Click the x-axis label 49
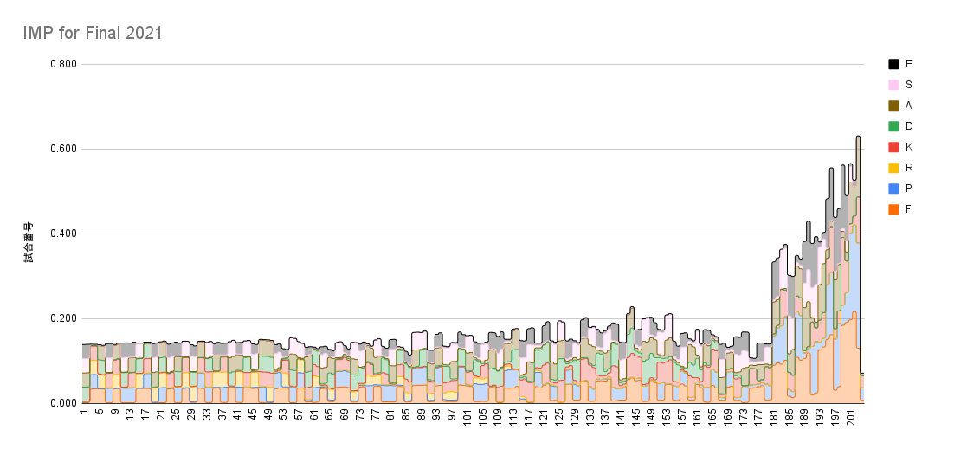 (x=268, y=414)
